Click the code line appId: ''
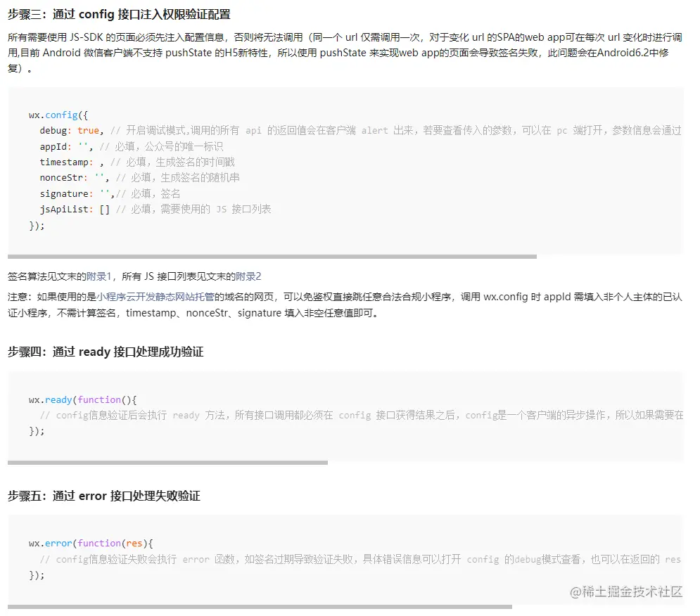 (66, 146)
